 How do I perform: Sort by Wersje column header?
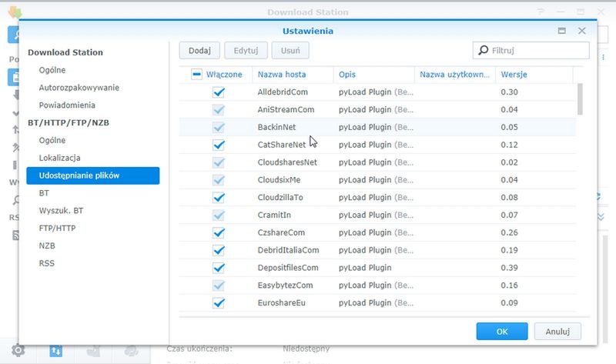(534, 75)
